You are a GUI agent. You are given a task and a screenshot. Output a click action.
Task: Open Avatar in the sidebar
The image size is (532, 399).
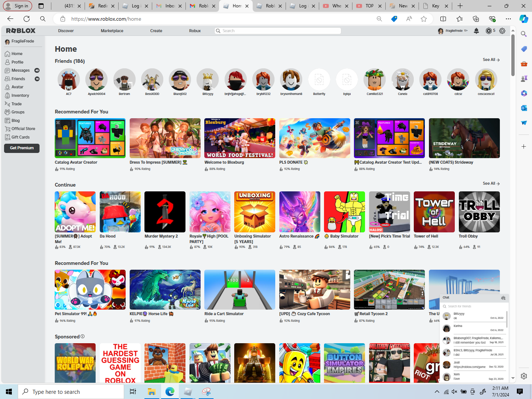(17, 87)
